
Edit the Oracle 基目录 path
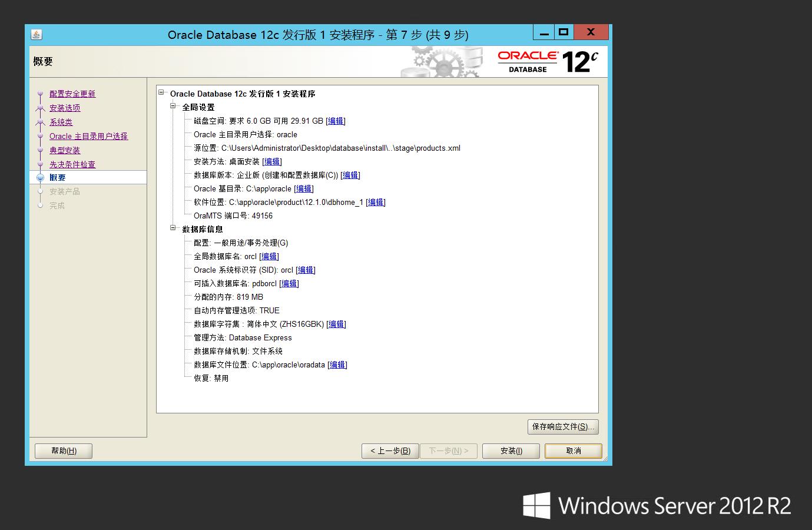tap(304, 188)
